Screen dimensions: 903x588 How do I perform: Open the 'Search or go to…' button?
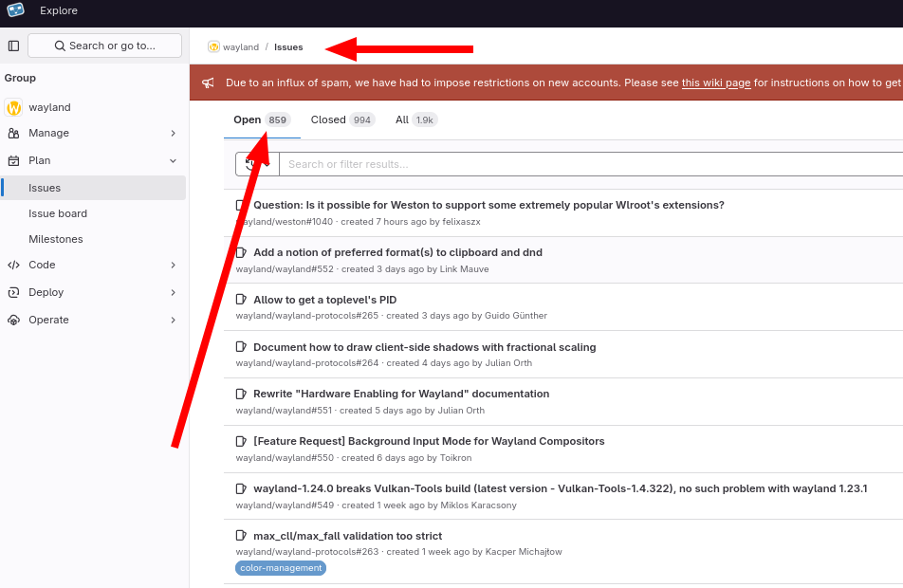104,46
